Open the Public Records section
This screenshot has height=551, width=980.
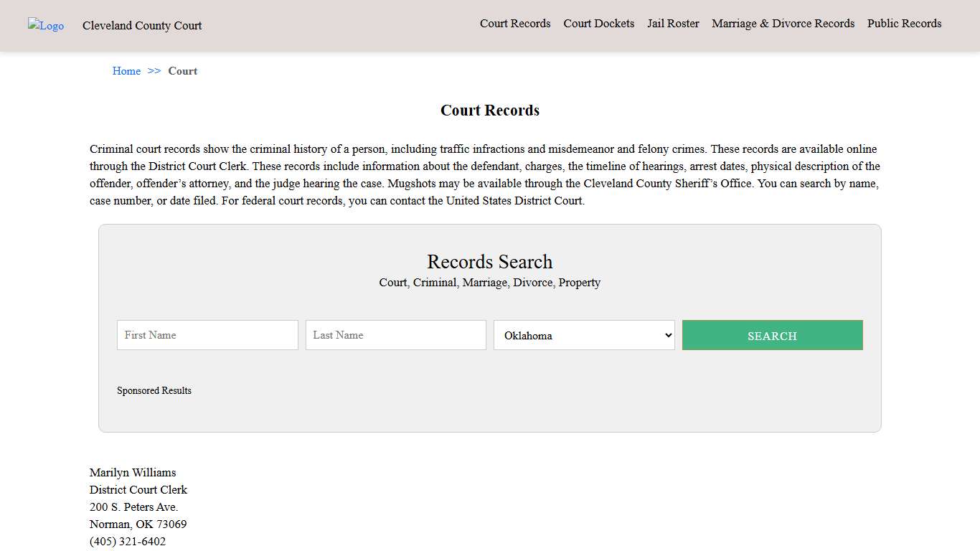[904, 23]
